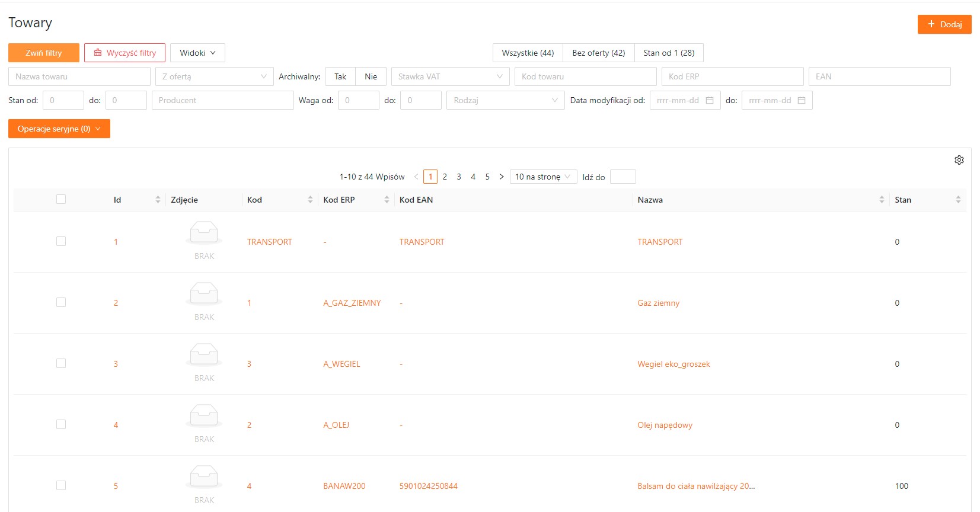Click the Dodaj button

point(944,24)
